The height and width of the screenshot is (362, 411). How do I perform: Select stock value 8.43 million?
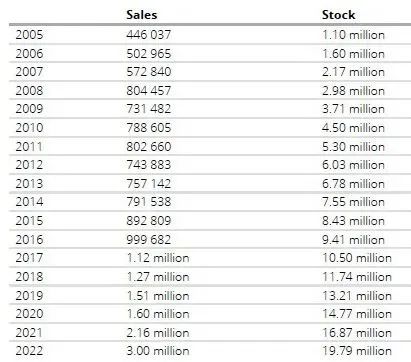click(x=353, y=221)
